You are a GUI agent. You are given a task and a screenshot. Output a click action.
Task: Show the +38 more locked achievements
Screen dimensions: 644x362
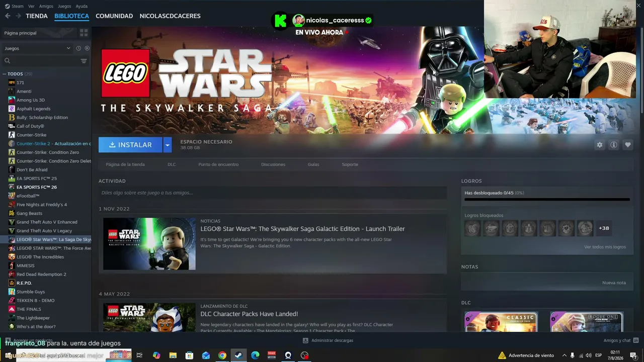604,228
